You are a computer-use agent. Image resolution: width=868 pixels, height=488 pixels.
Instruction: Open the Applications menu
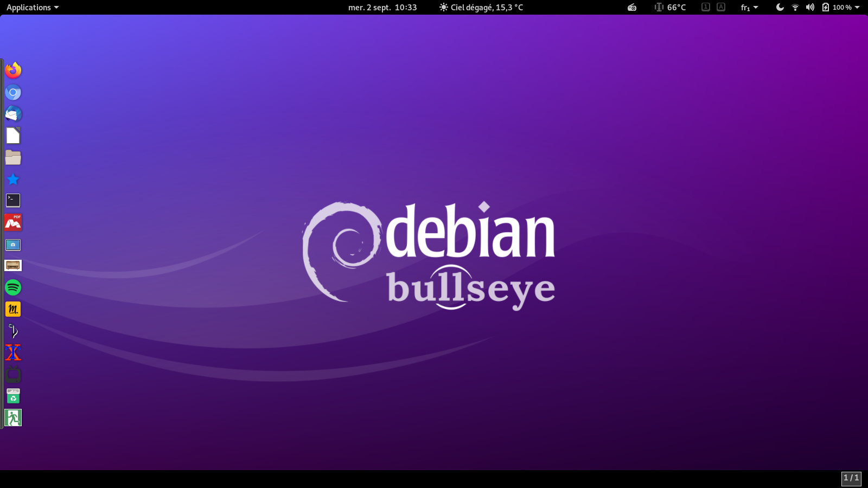click(33, 8)
